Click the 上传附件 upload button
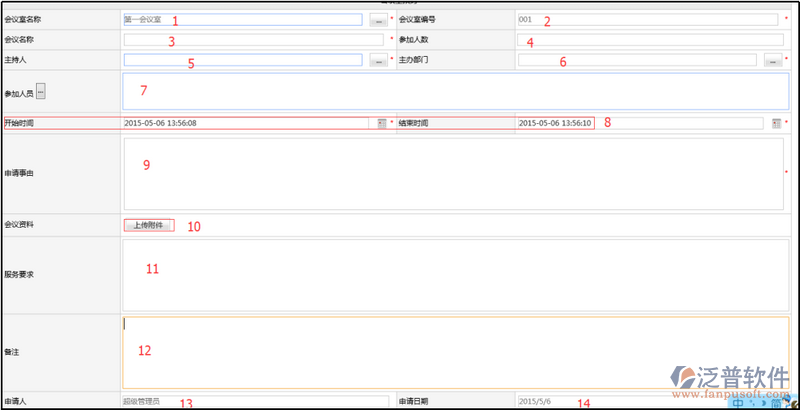Viewport: 800px width, 410px height. [148, 226]
